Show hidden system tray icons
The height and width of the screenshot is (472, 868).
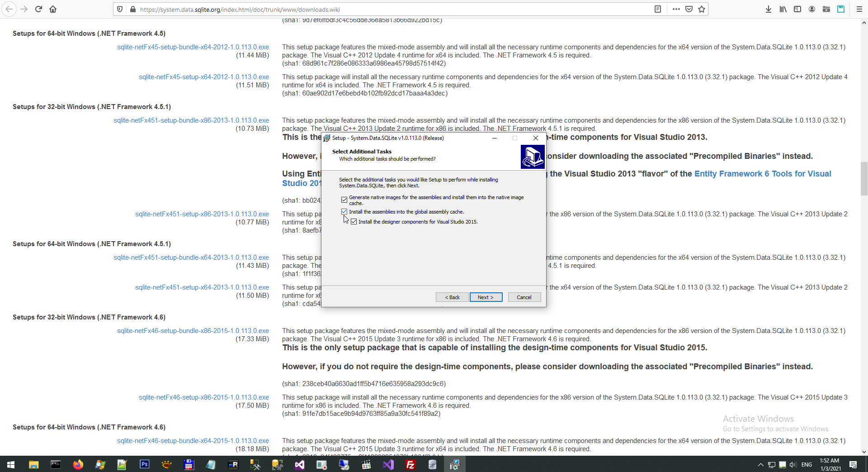click(760, 465)
